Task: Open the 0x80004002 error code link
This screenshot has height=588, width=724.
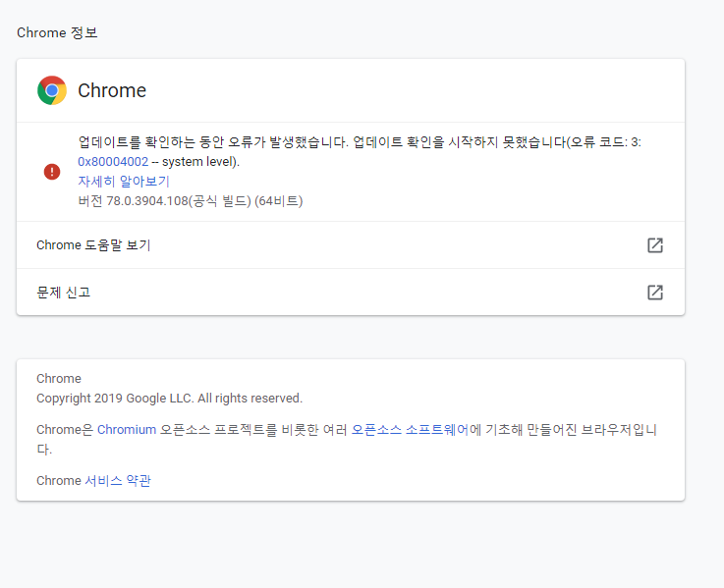Action: [x=113, y=162]
